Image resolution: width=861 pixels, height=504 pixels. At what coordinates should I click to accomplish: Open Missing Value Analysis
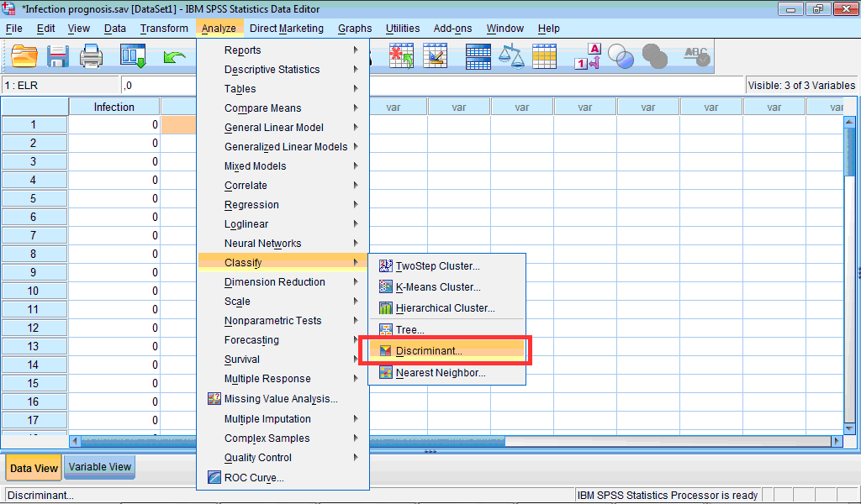coord(267,399)
